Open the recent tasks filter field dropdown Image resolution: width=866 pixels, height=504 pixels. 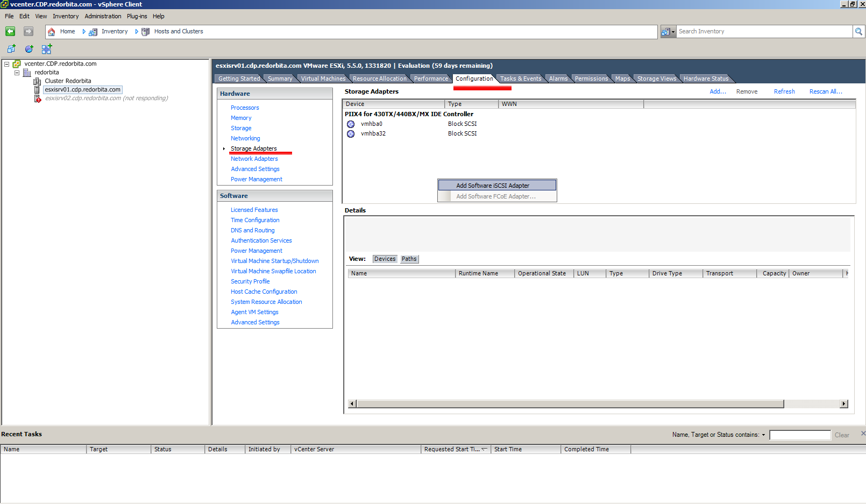(763, 435)
